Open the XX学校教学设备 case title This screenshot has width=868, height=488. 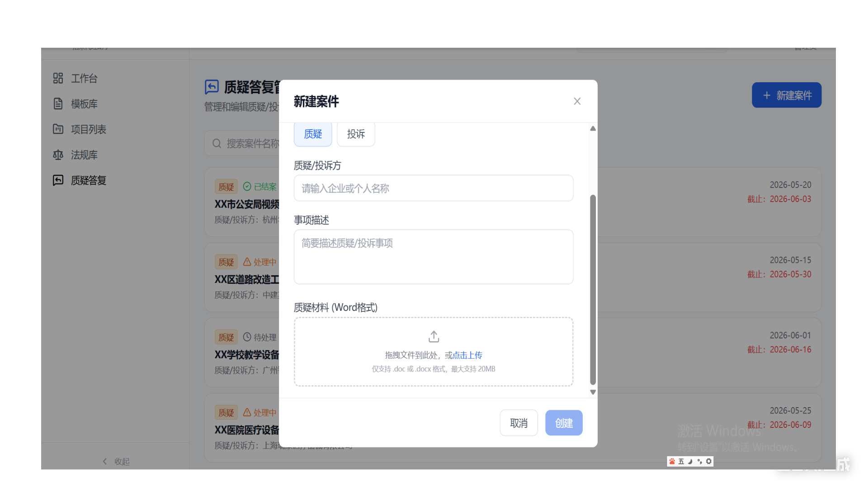[247, 355]
